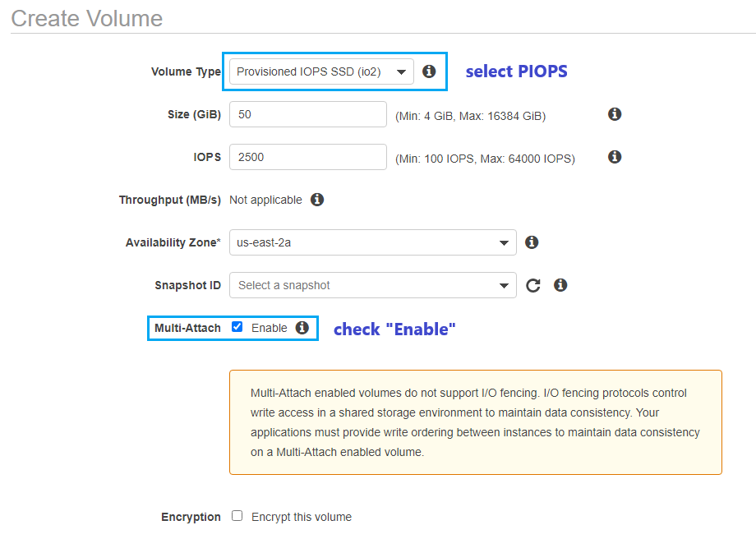View the IOPS info icon
Image resolution: width=756 pixels, height=539 pixels.
click(615, 157)
